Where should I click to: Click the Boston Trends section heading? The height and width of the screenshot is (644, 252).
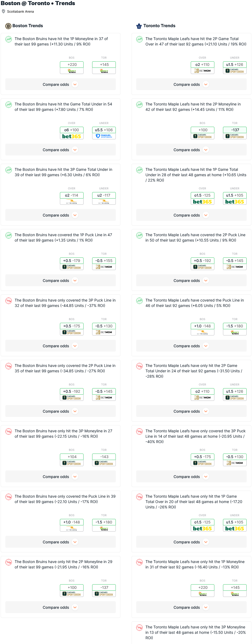[x=28, y=26]
